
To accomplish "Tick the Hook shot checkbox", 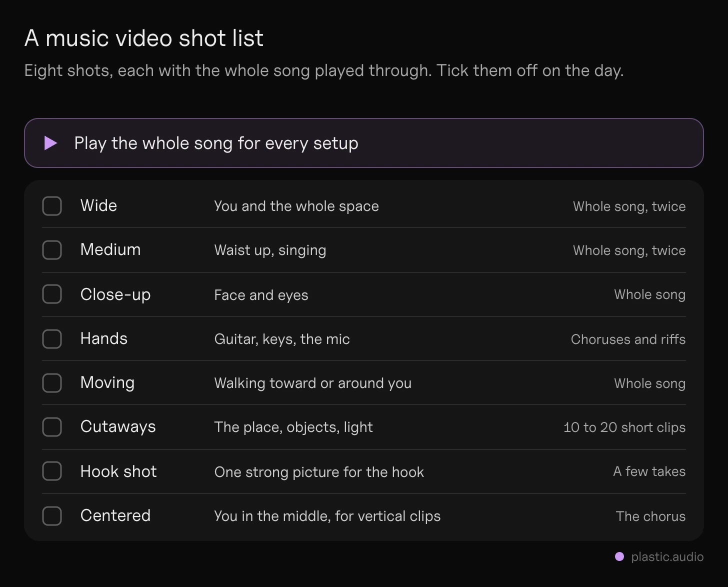I will coord(52,471).
